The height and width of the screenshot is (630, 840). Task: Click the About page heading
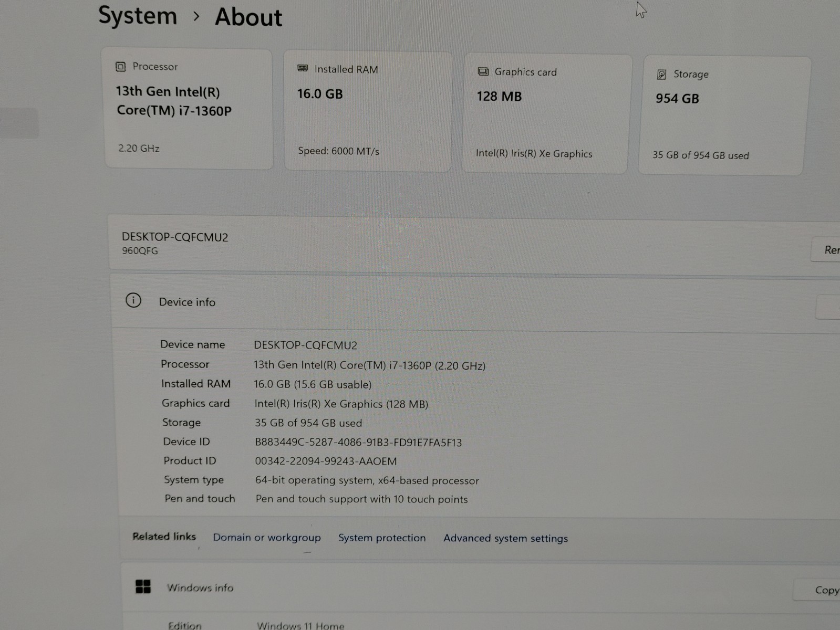point(248,17)
